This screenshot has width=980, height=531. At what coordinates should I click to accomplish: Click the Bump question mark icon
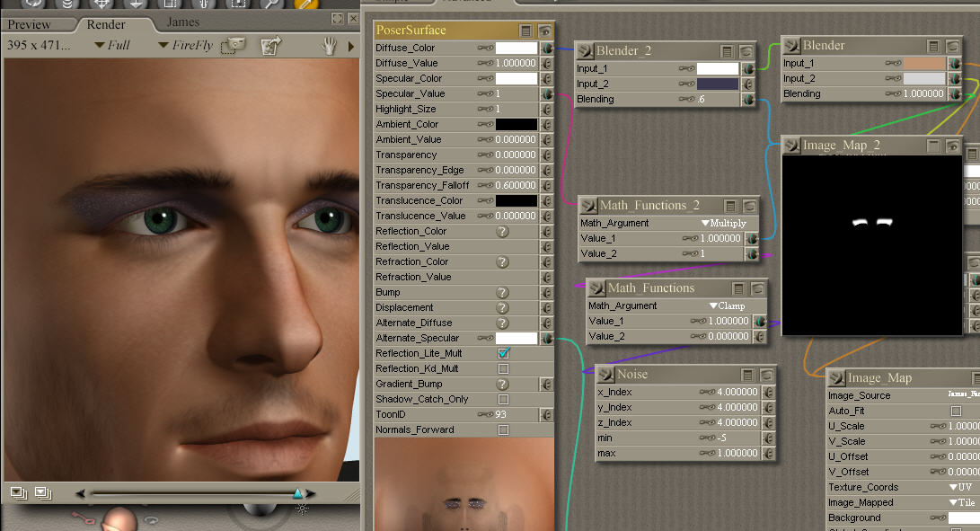click(503, 293)
